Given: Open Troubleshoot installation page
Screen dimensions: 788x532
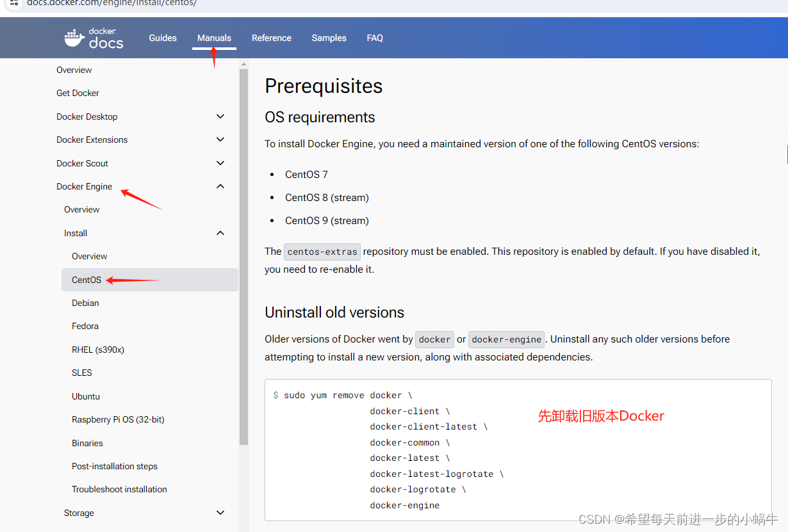Looking at the screenshot, I should pyautogui.click(x=119, y=489).
